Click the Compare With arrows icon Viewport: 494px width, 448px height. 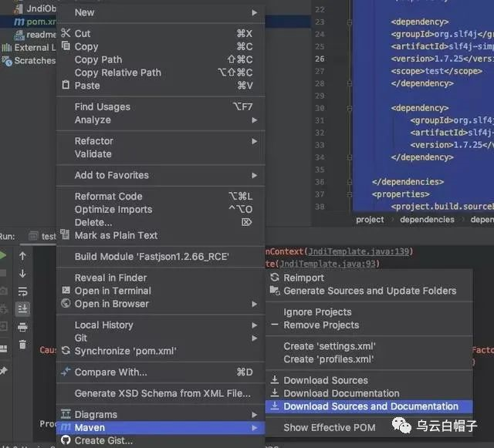pos(66,372)
